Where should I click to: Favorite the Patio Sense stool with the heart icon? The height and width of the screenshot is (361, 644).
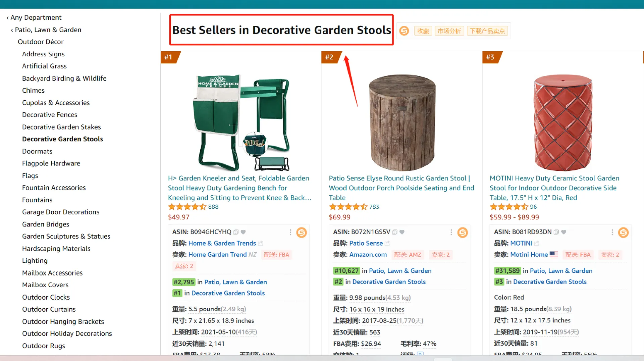pyautogui.click(x=402, y=232)
